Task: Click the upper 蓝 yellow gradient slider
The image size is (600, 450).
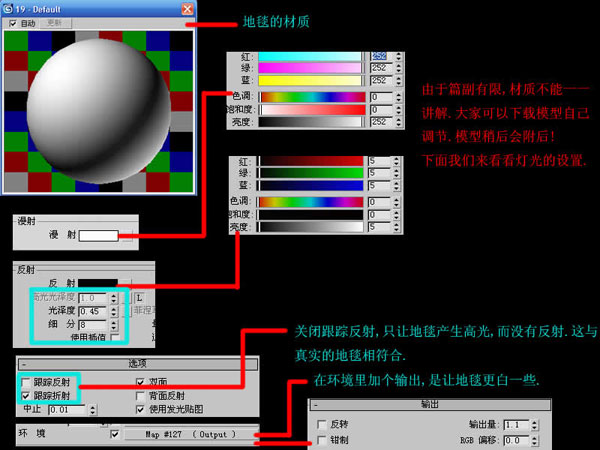Action: 310,80
